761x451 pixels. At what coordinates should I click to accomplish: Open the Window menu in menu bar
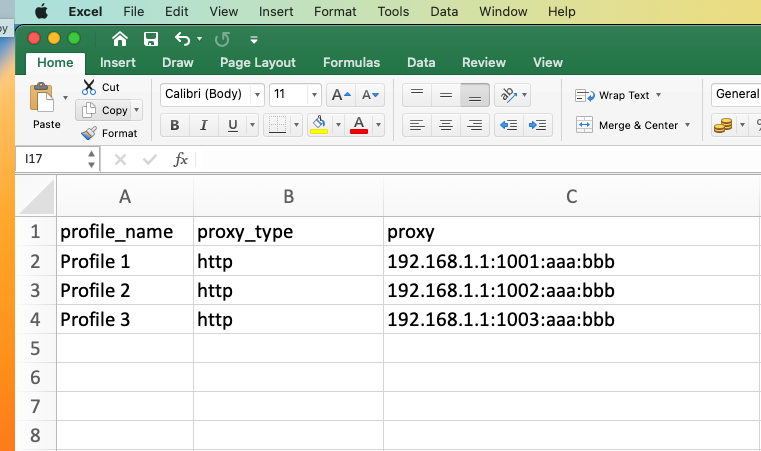pyautogui.click(x=503, y=11)
